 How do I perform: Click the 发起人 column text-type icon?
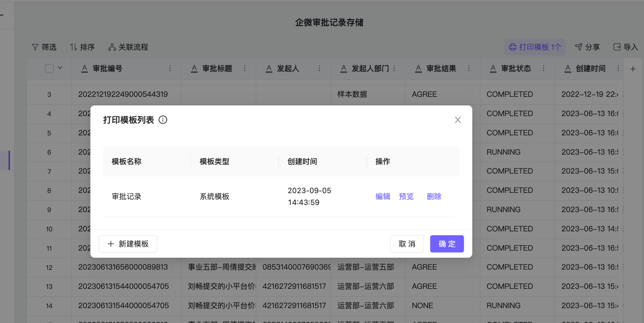269,69
